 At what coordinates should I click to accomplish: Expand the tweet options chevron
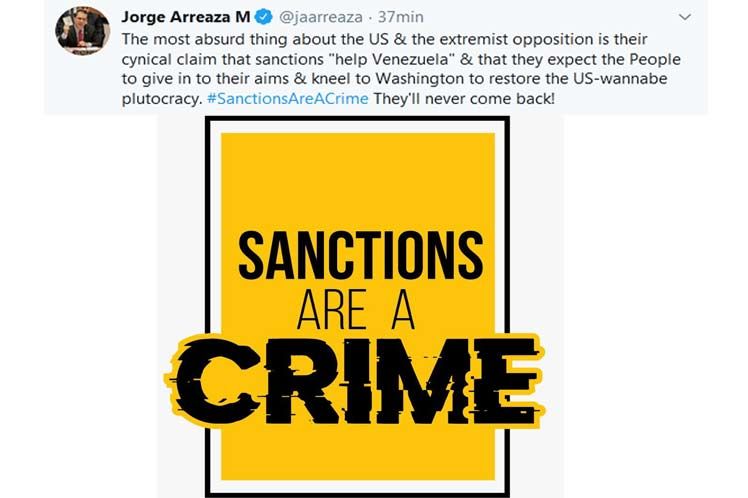pyautogui.click(x=685, y=17)
